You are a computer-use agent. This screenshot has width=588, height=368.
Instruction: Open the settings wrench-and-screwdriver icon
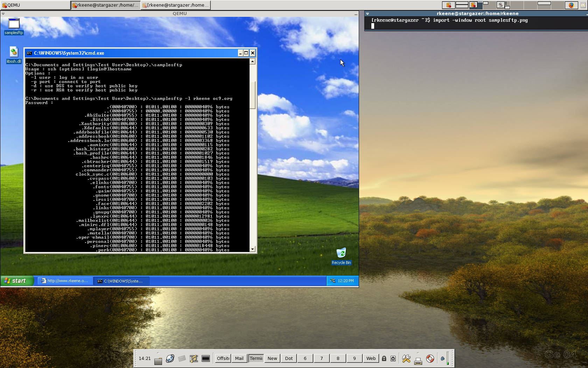tap(406, 359)
